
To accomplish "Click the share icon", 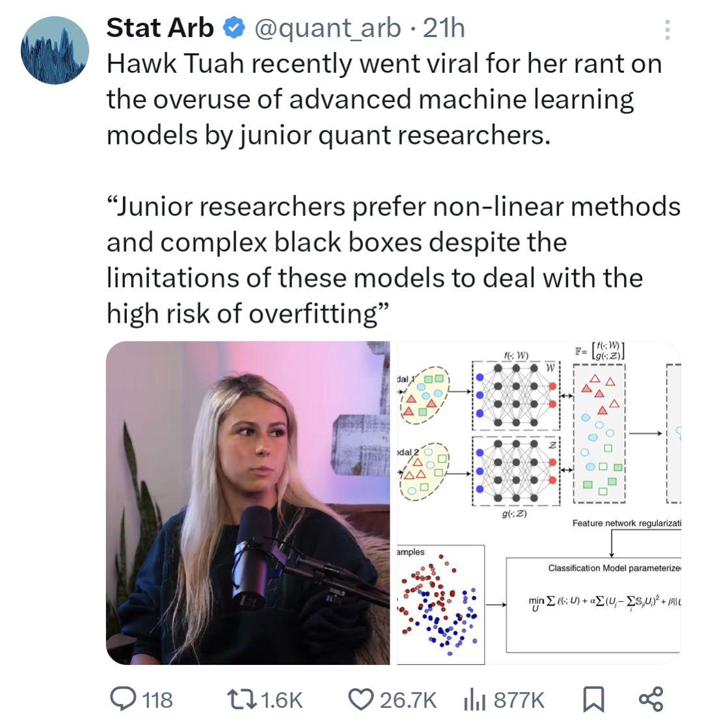I will click(651, 699).
